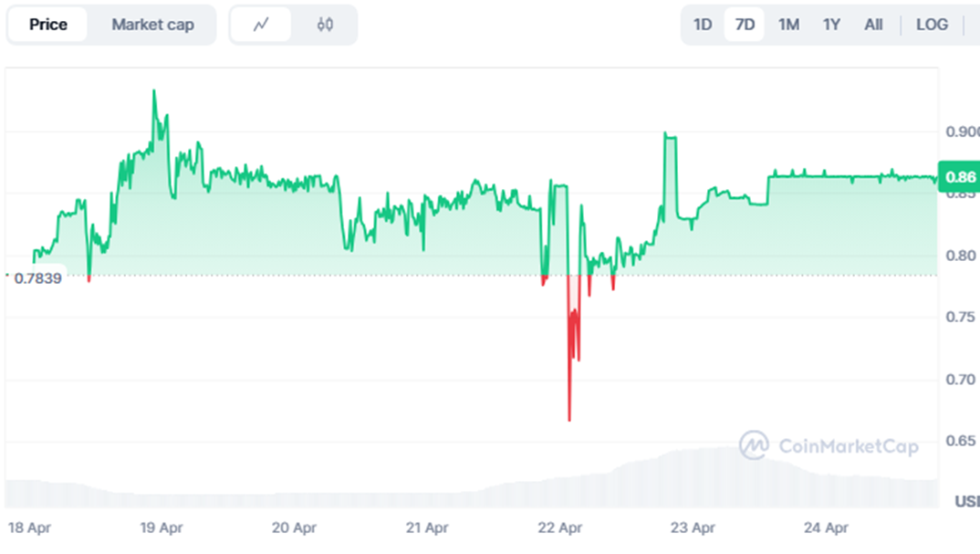
Task: Set time range to 1M
Action: click(788, 25)
